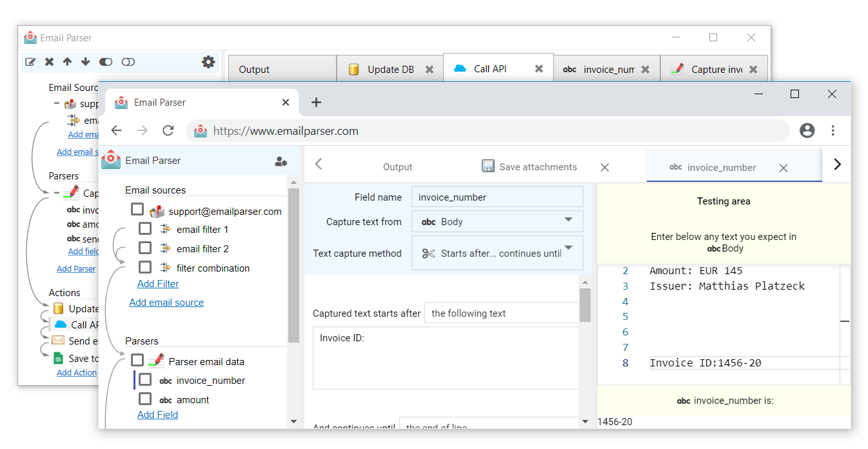Check the email filter 2 checkbox
The image size is (868, 449).
click(145, 248)
